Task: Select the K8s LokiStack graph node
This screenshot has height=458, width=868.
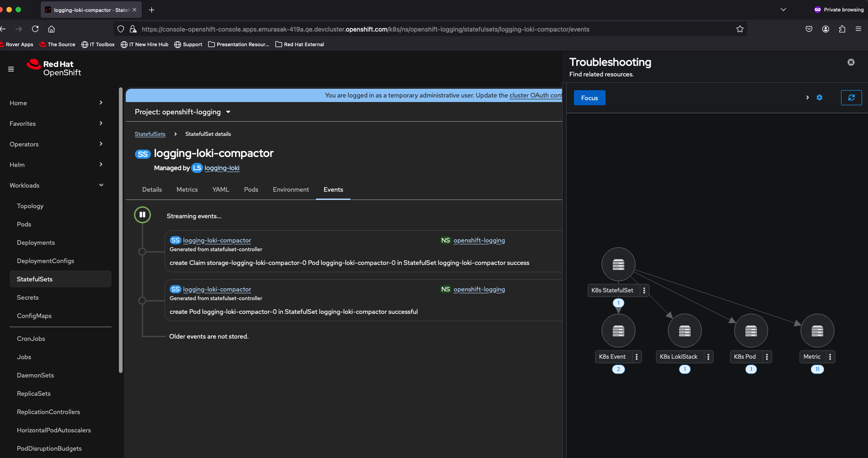Action: coord(685,330)
